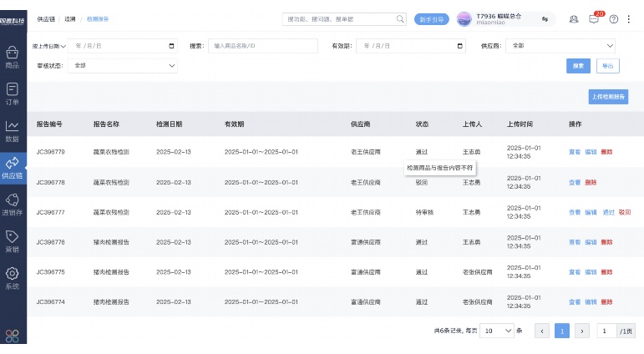Click 编辑 for JC396775 row

coord(591,272)
